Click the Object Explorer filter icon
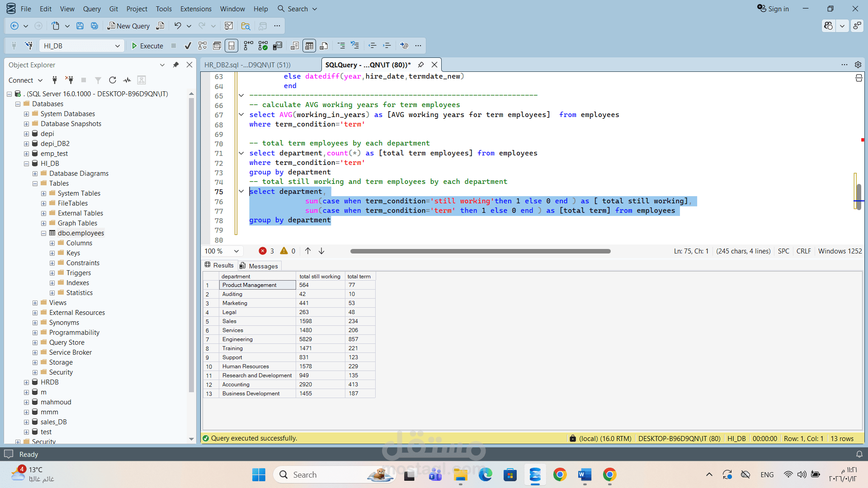 click(98, 80)
